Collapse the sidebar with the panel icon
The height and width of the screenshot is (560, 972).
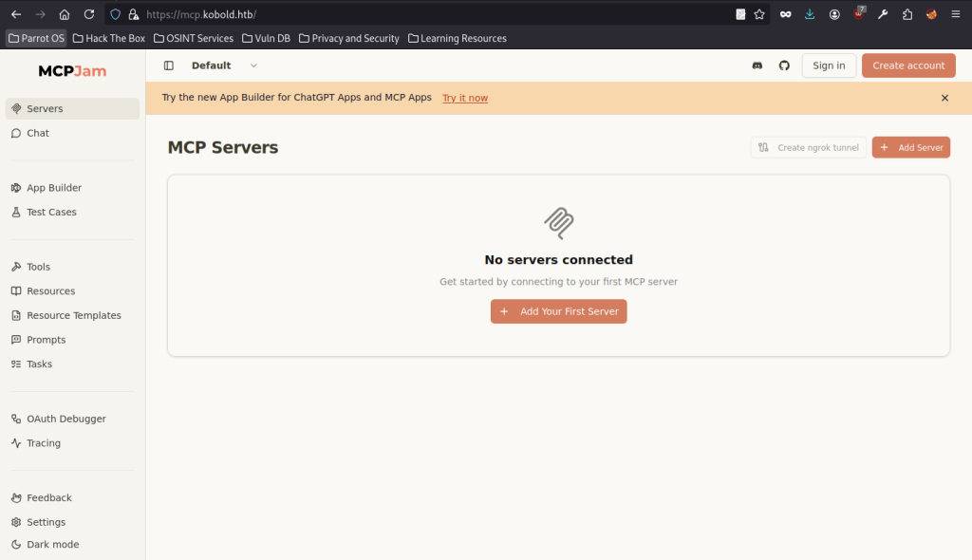point(169,65)
